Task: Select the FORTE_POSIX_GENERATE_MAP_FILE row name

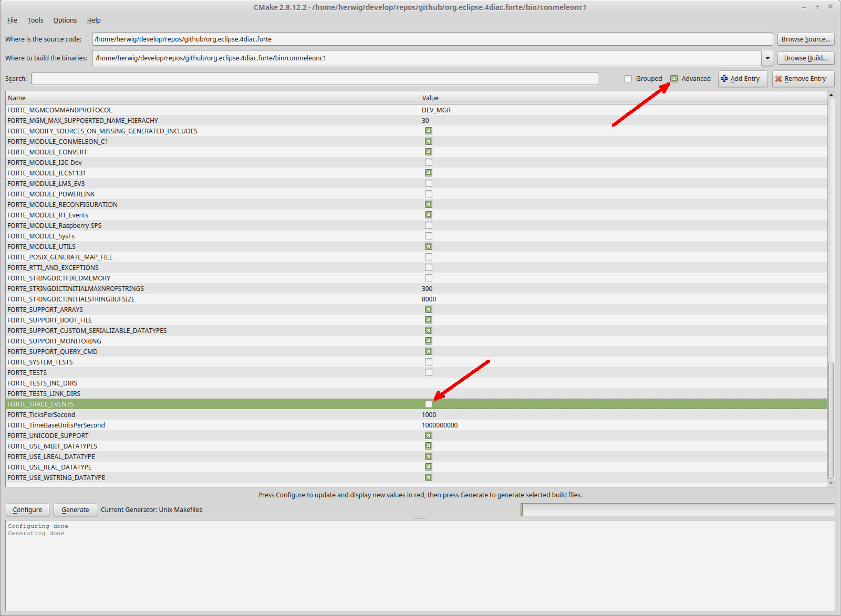Action: click(60, 257)
